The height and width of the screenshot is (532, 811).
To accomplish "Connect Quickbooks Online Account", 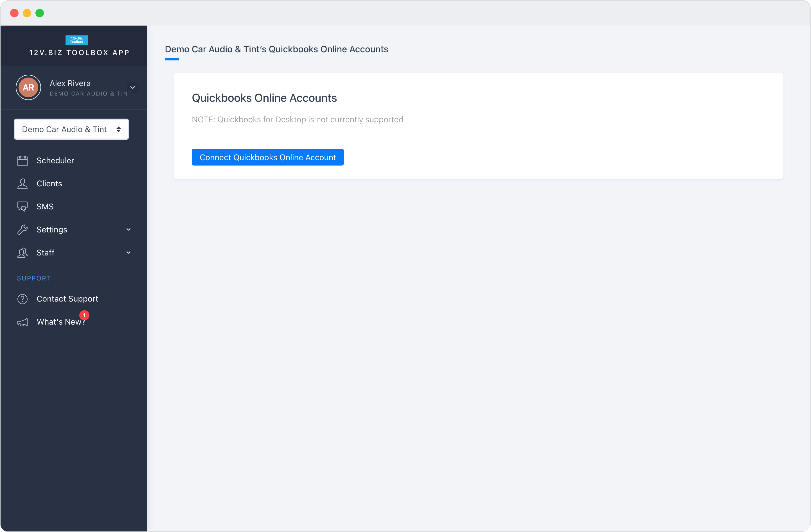I will [x=267, y=157].
